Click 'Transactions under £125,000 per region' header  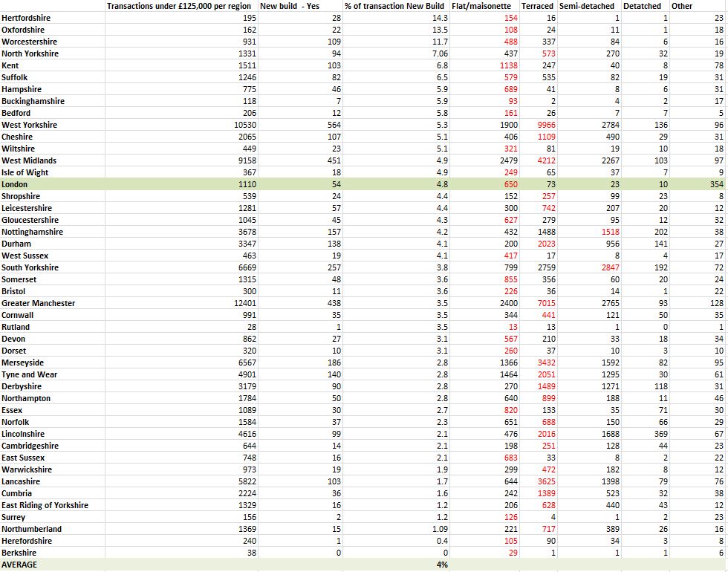click(181, 6)
